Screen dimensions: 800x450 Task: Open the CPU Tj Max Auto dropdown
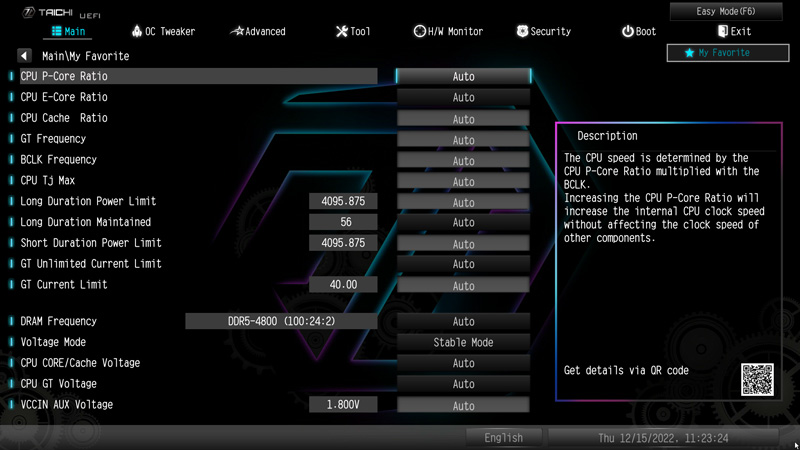[x=463, y=182]
